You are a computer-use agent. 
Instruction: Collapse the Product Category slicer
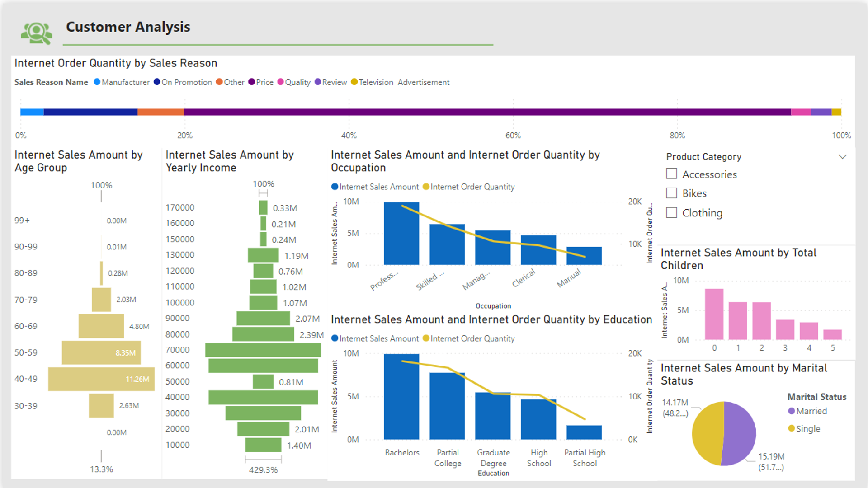click(843, 156)
